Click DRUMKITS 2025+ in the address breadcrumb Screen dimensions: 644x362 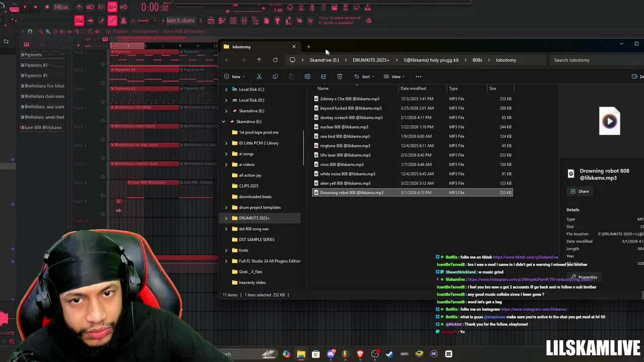pyautogui.click(x=371, y=60)
